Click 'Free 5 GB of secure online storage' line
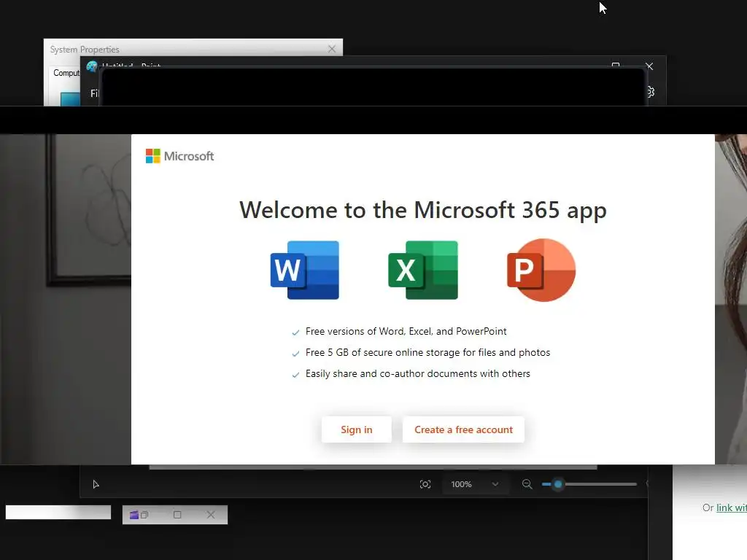Screen dimensions: 747x560 [x=427, y=352]
